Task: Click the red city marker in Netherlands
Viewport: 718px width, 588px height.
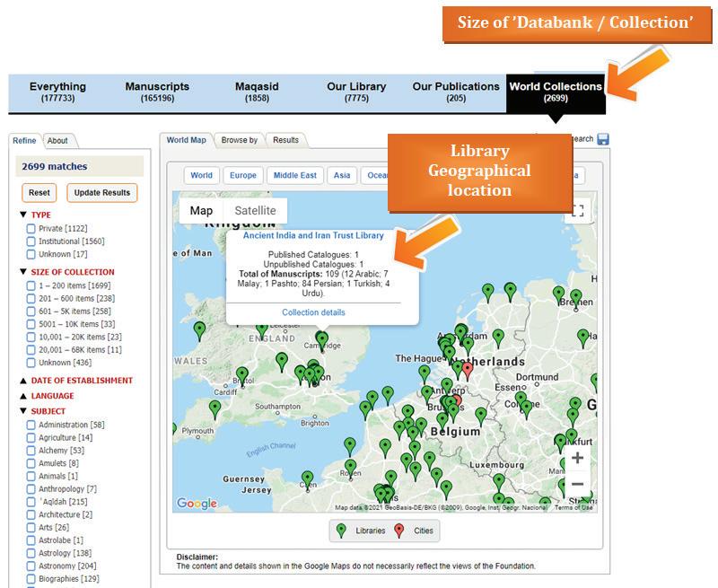Action: 467,370
